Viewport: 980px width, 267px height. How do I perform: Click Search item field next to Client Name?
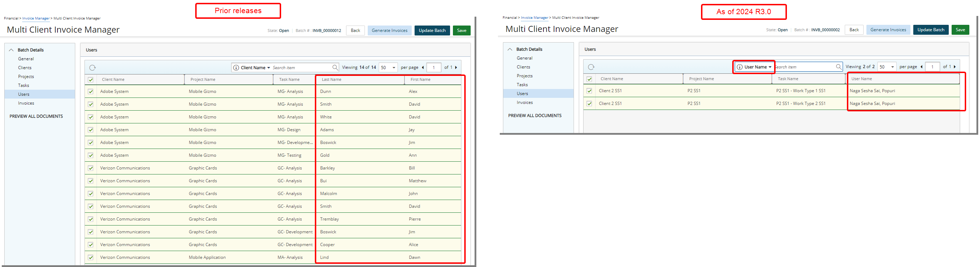301,68
